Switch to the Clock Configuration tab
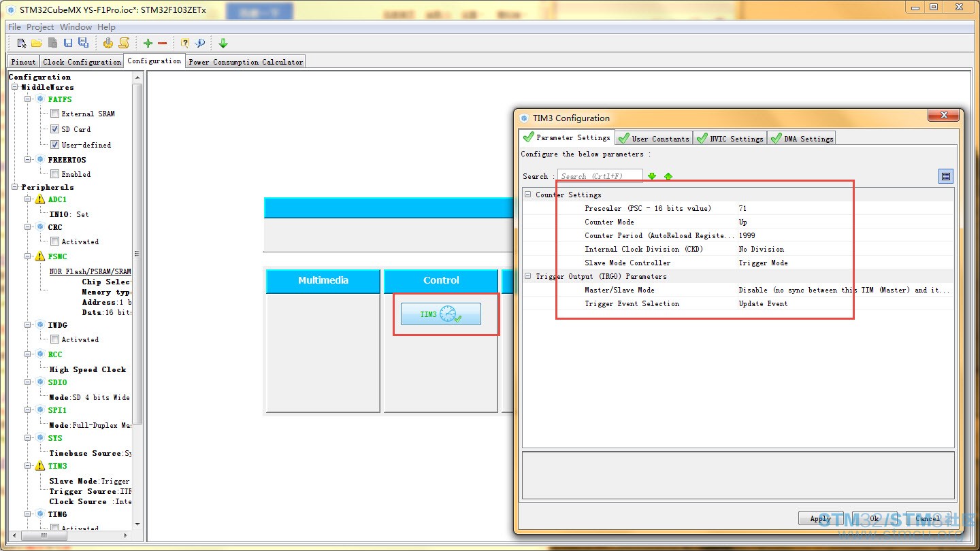This screenshot has height=551, width=980. (x=82, y=62)
